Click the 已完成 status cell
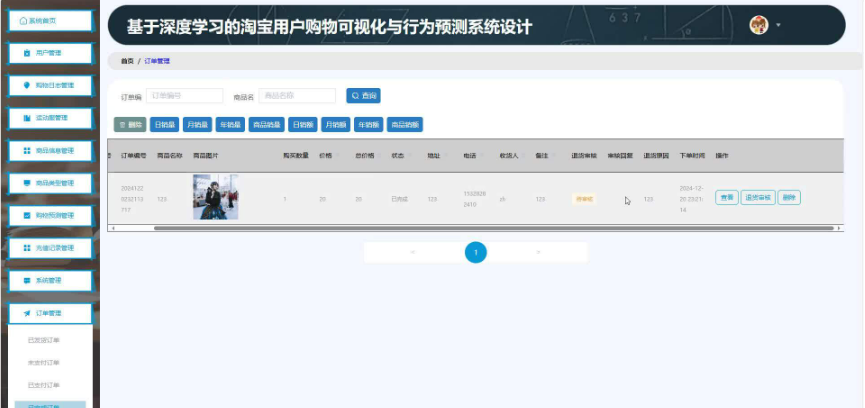Viewport: 865px width, 408px height. [399, 199]
